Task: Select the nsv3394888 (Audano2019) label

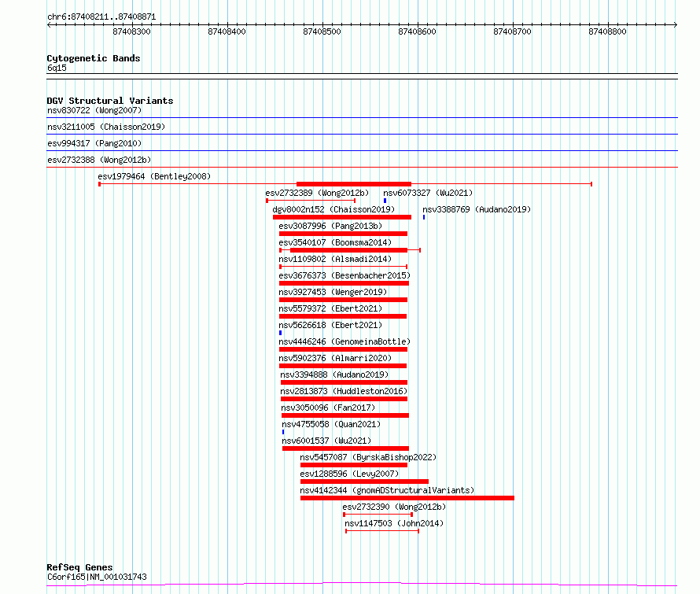Action: click(334, 374)
